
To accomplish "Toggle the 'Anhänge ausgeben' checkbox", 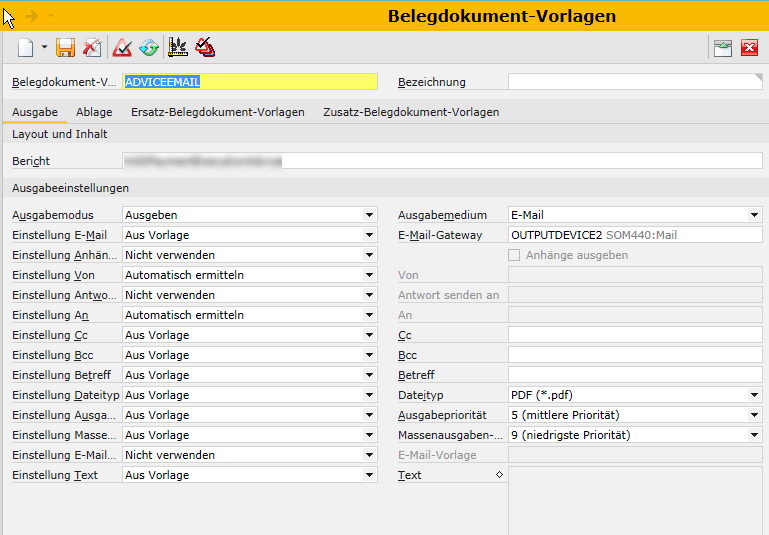I will pyautogui.click(x=515, y=255).
